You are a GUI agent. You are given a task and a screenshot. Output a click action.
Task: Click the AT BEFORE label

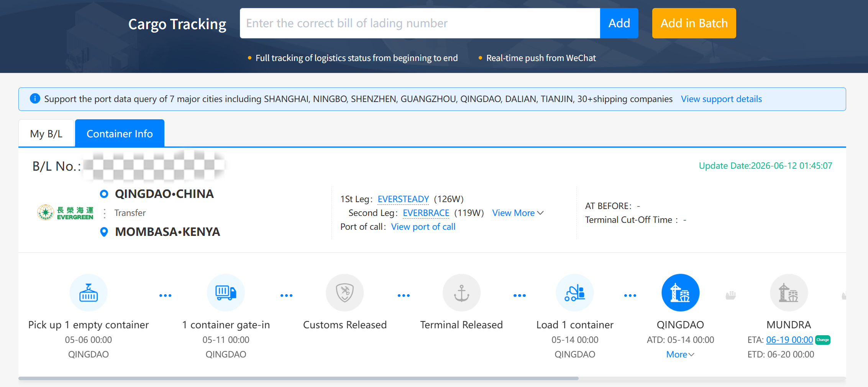click(608, 206)
